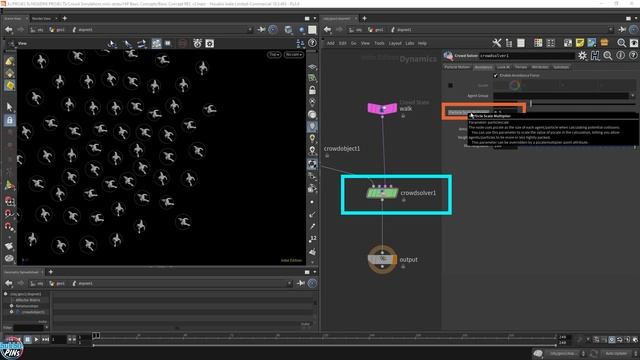
Task: Open the network pane options arrow
Action: click(636, 18)
